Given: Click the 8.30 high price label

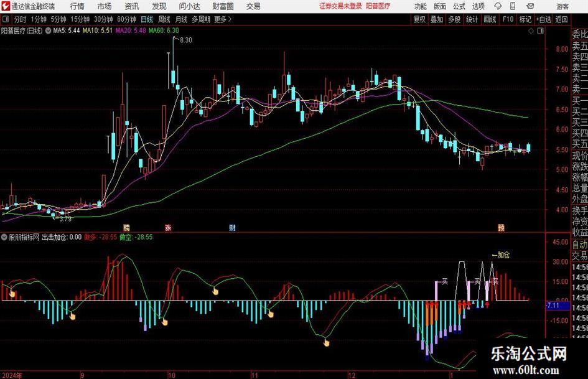Looking at the screenshot, I should pos(185,40).
